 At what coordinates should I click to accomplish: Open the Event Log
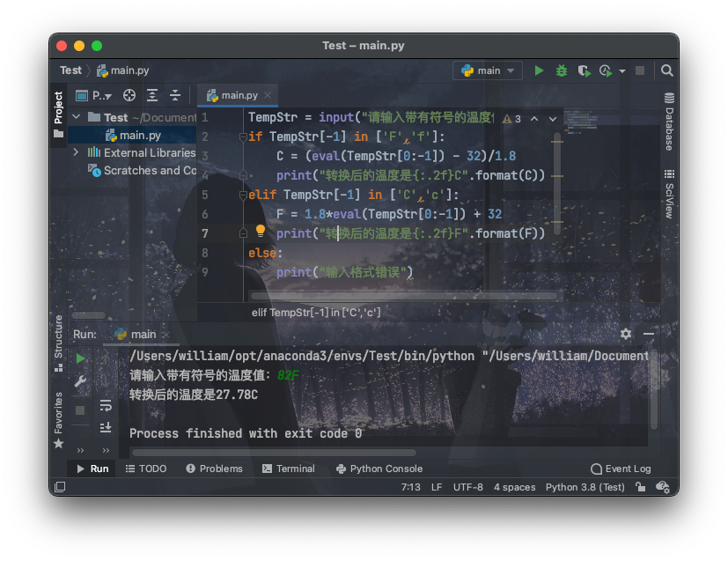click(x=621, y=469)
